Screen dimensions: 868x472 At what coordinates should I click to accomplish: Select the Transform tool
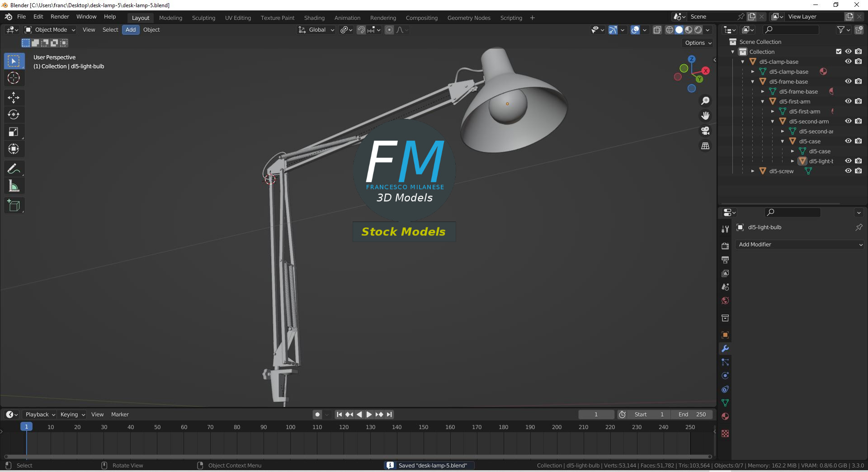[x=14, y=149]
